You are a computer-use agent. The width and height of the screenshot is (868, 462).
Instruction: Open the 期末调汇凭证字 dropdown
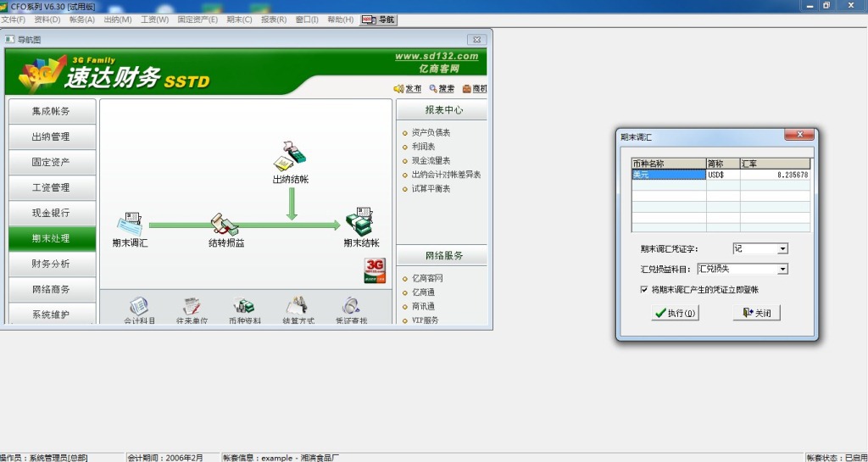click(782, 249)
